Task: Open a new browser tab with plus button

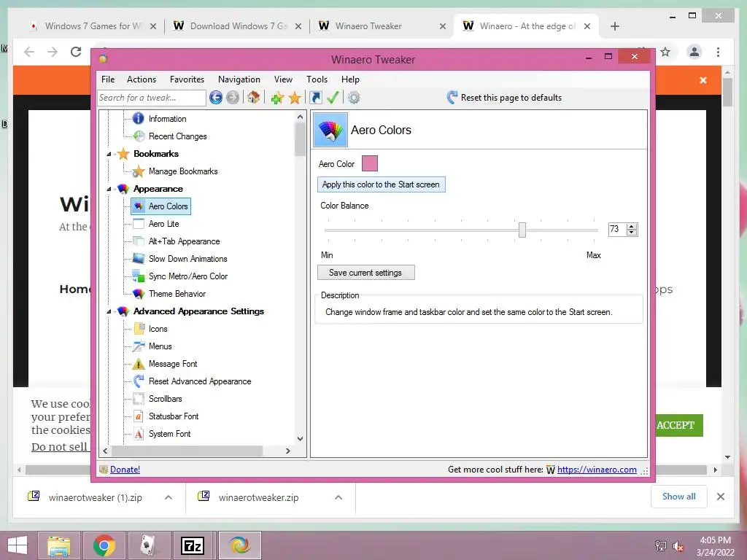Action: [x=614, y=26]
